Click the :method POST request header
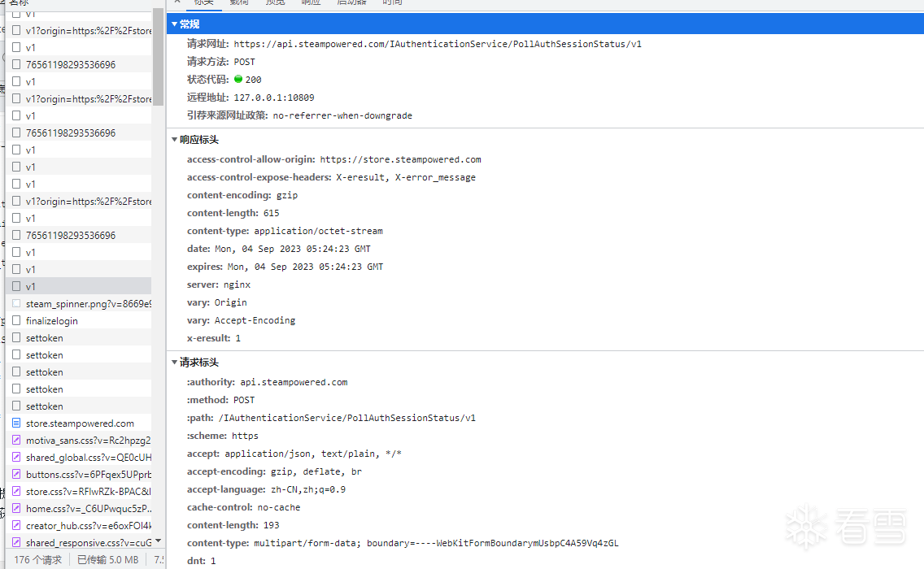924x569 pixels. [x=221, y=400]
